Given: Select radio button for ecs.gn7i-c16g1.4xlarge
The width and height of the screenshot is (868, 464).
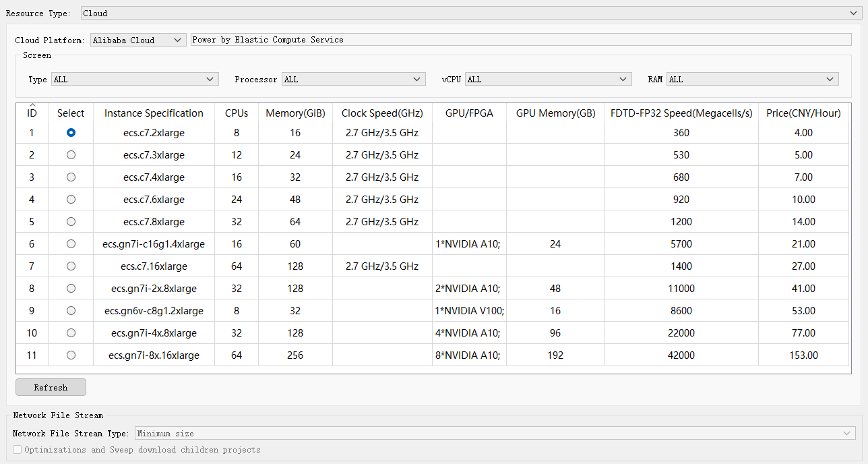Looking at the screenshot, I should coord(71,244).
